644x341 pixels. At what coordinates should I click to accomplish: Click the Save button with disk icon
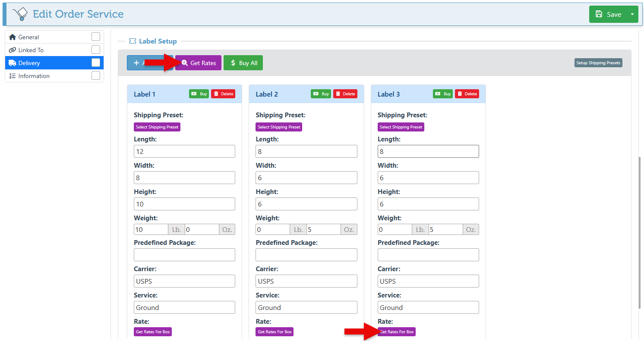click(x=608, y=14)
